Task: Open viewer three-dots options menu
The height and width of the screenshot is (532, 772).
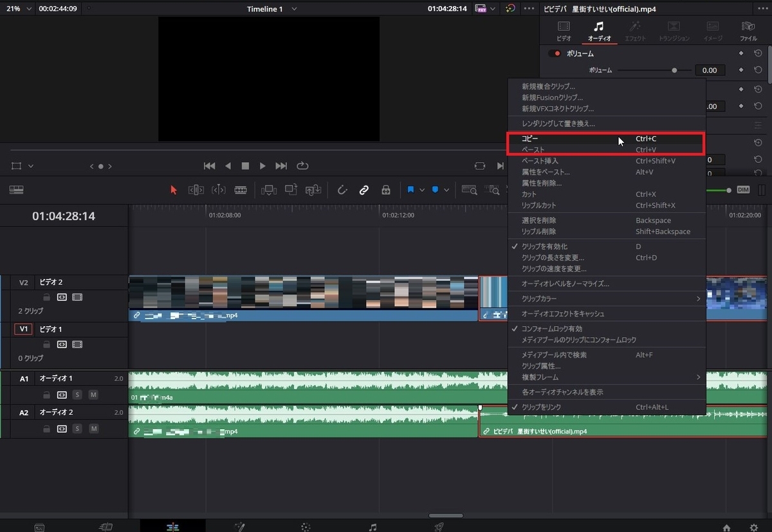Action: pyautogui.click(x=529, y=9)
